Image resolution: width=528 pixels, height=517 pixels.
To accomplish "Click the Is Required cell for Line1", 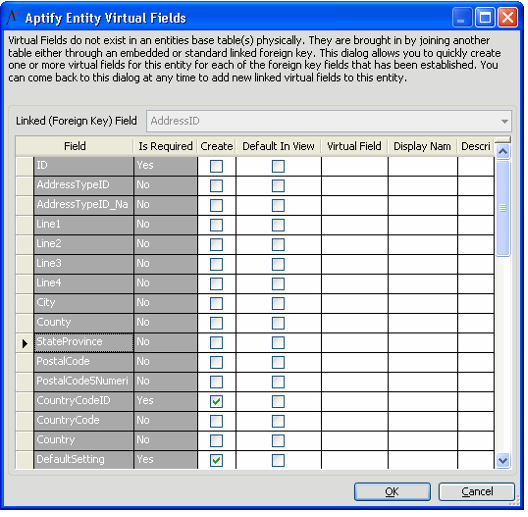I will point(165,225).
